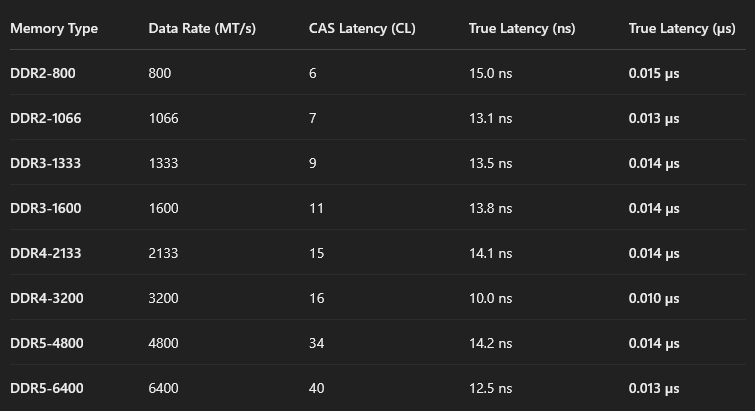Select the DDR2-1066 row label
This screenshot has width=755, height=411.
tap(46, 118)
